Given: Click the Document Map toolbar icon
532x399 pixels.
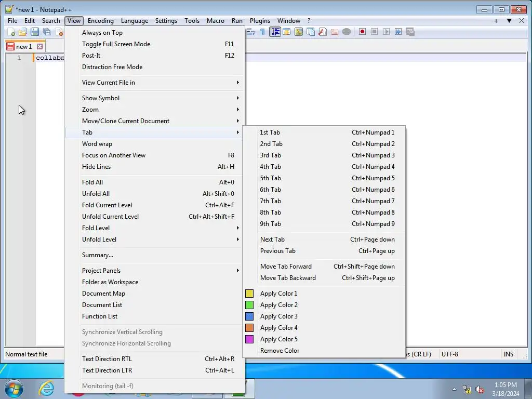Looking at the screenshot, I should (299, 32).
